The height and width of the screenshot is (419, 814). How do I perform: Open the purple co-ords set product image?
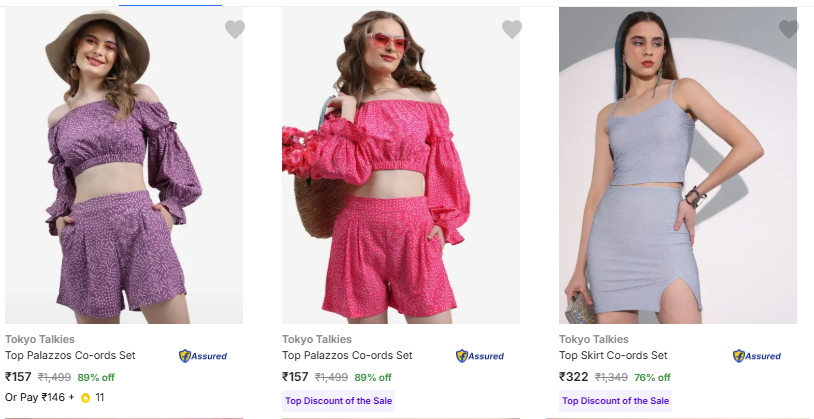click(x=124, y=170)
